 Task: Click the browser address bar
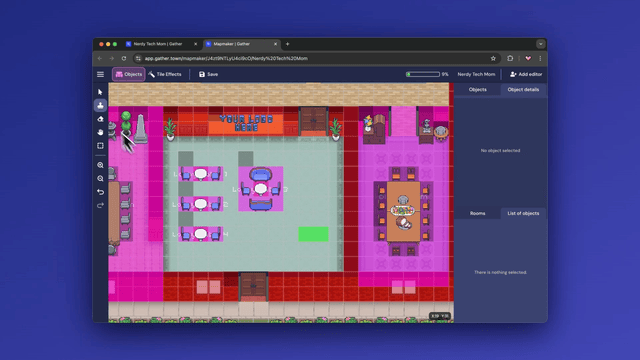316,58
